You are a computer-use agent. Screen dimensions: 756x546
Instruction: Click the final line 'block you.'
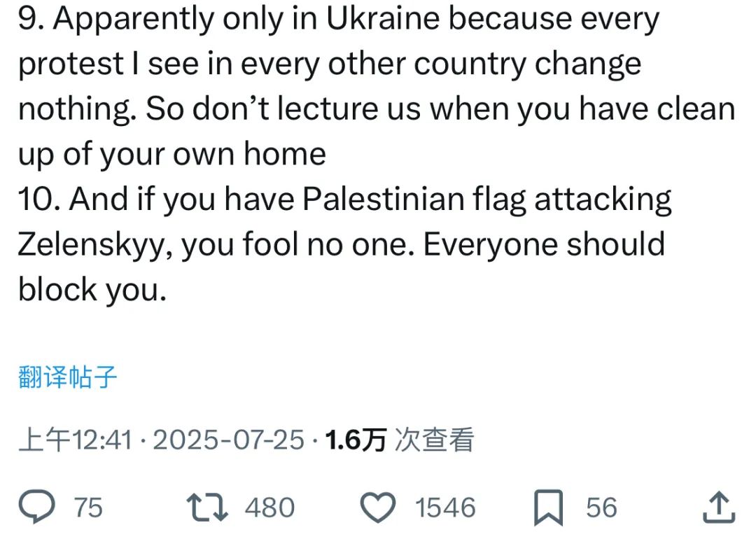[x=92, y=289]
